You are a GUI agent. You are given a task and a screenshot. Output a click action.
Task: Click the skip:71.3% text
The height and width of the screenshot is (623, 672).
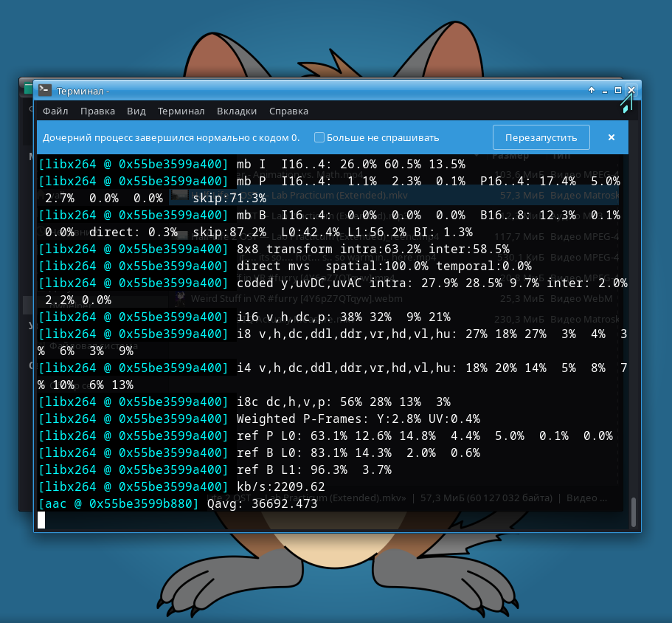coord(229,198)
